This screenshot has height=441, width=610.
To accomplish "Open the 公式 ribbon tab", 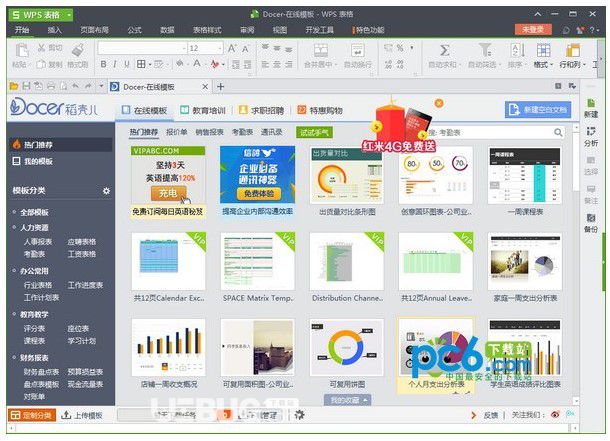I will coord(135,30).
